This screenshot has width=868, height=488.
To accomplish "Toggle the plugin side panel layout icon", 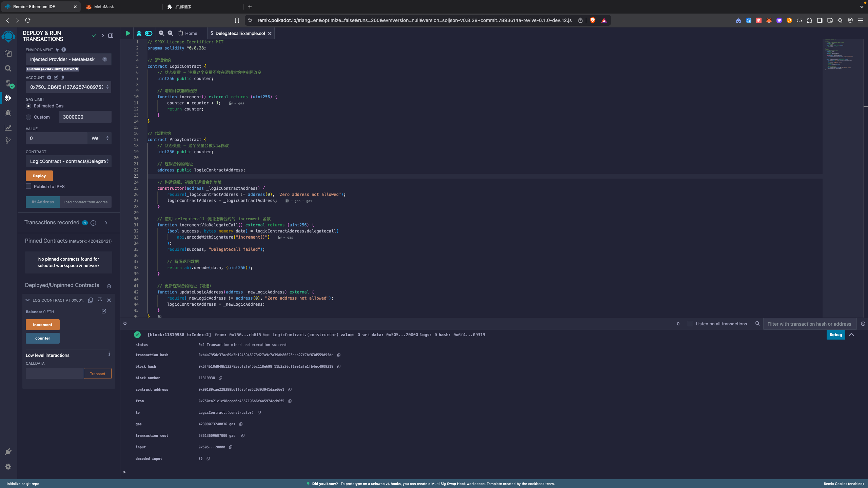I will tap(111, 36).
